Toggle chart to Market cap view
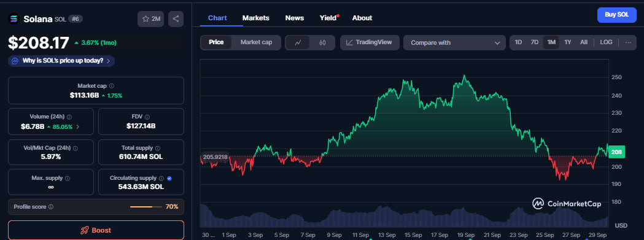This screenshot has height=240, width=644. pos(256,42)
